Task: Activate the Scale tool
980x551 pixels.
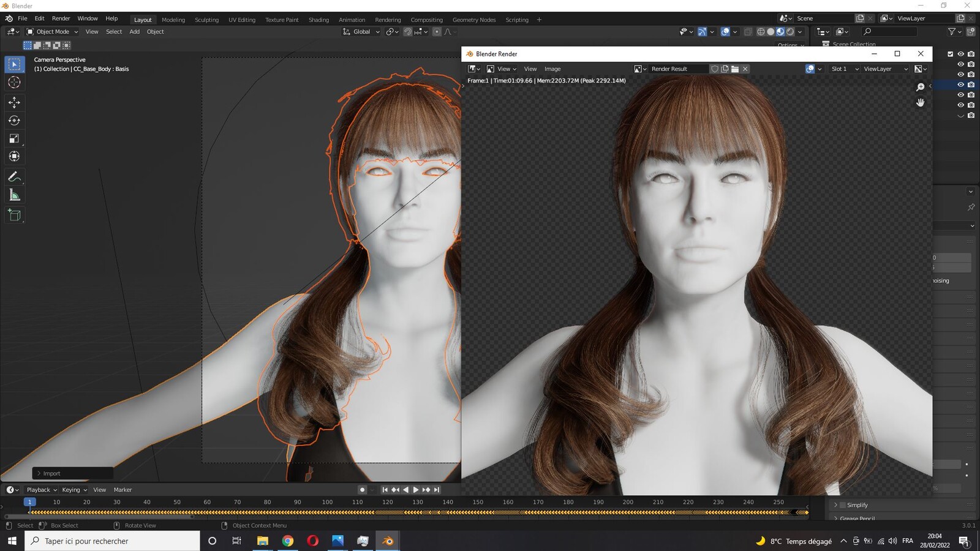Action: [x=15, y=138]
